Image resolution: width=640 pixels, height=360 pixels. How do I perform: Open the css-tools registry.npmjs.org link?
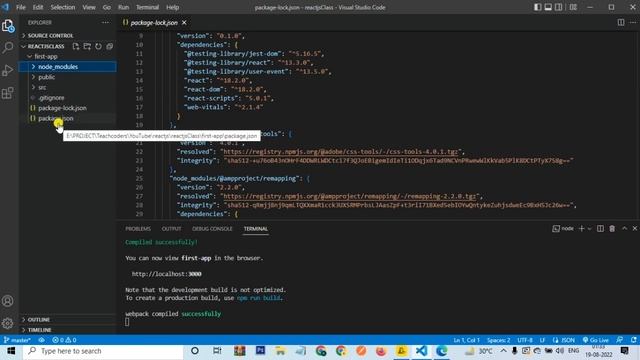click(x=341, y=151)
